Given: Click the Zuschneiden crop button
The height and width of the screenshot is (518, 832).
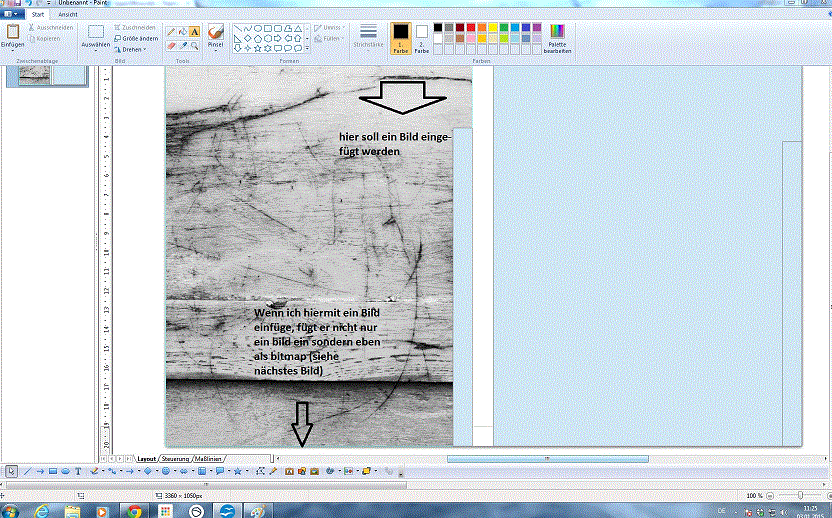Looking at the screenshot, I should pos(135,28).
